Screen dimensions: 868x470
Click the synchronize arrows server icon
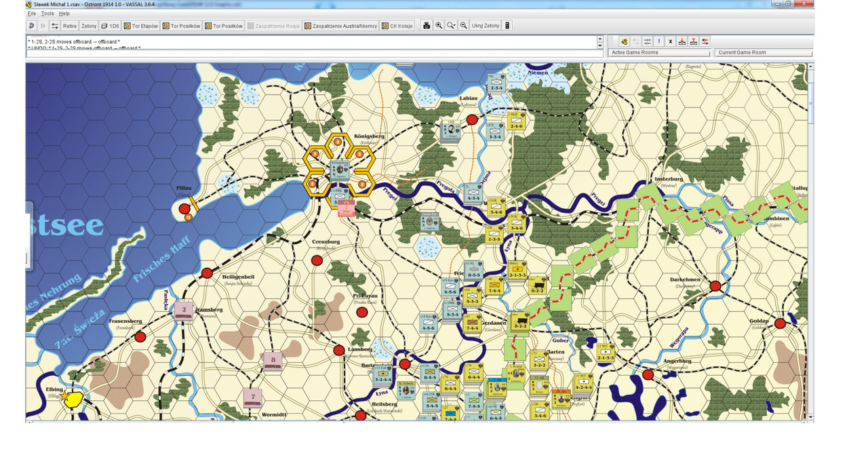click(x=648, y=41)
